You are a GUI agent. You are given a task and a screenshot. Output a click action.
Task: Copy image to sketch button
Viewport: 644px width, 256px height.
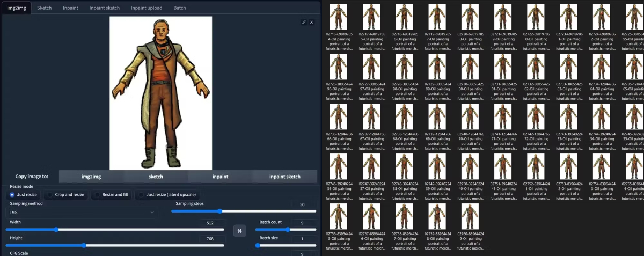tap(156, 177)
